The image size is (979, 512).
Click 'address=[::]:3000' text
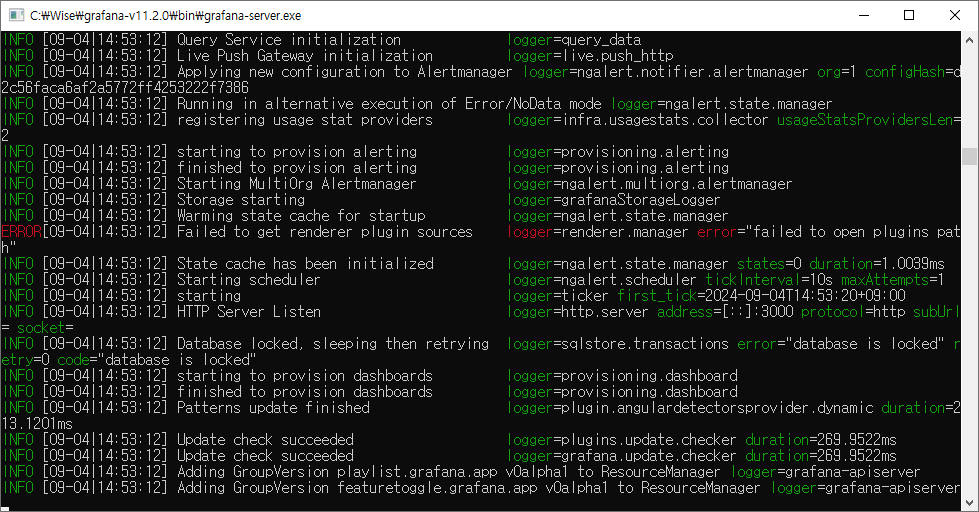click(x=725, y=312)
